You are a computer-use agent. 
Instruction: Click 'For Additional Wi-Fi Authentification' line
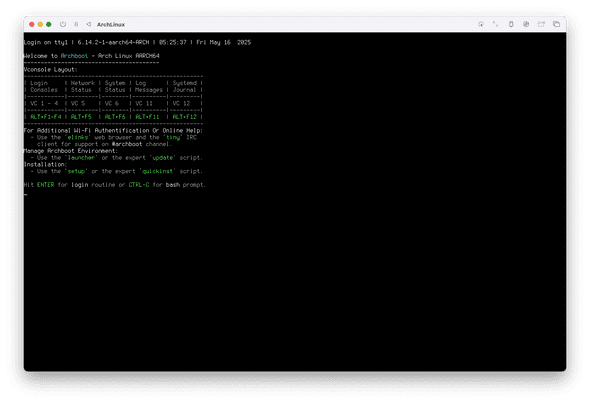tap(113, 131)
